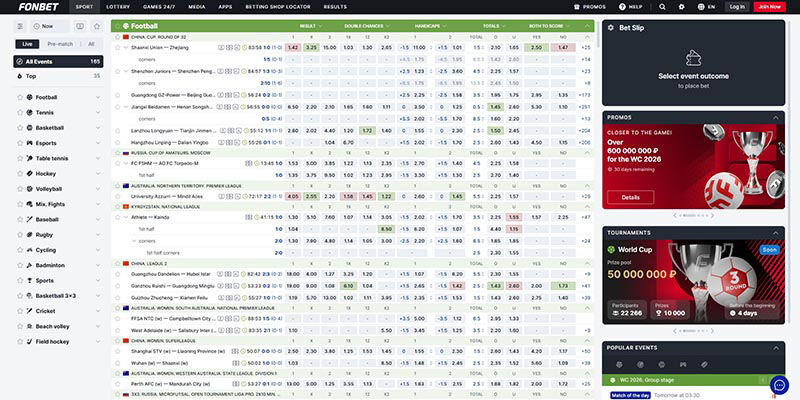
Task: Click the Join Now button
Action: (x=769, y=7)
